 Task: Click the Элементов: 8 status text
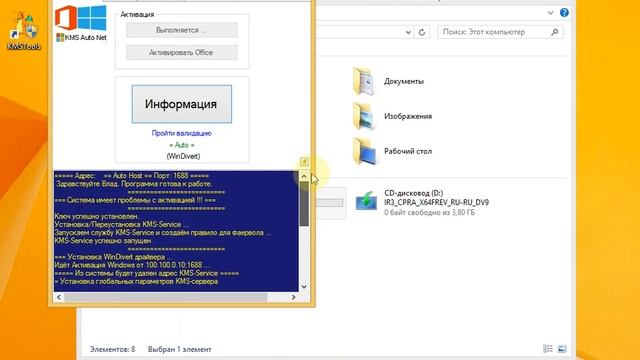click(x=112, y=349)
